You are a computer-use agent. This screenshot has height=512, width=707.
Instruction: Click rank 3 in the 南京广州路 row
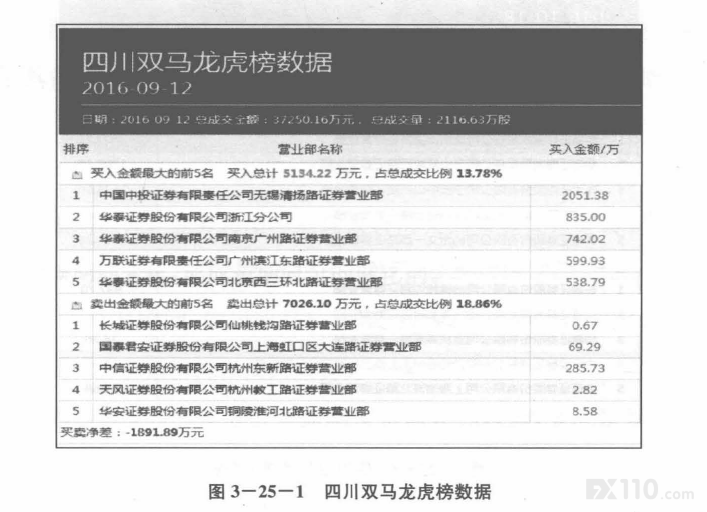click(76, 239)
